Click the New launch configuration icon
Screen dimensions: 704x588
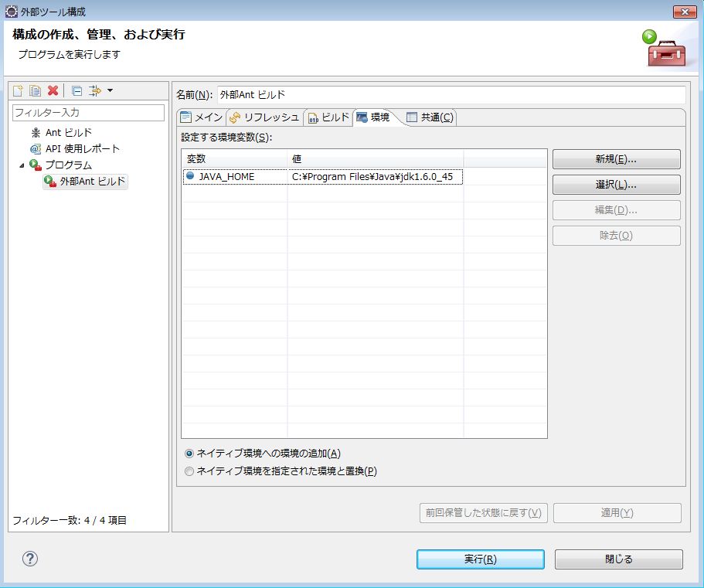click(x=18, y=90)
